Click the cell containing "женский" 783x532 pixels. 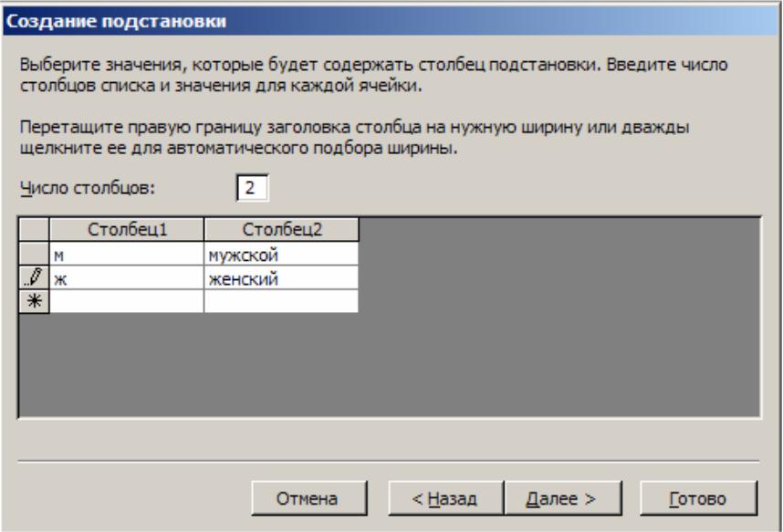coord(282,278)
